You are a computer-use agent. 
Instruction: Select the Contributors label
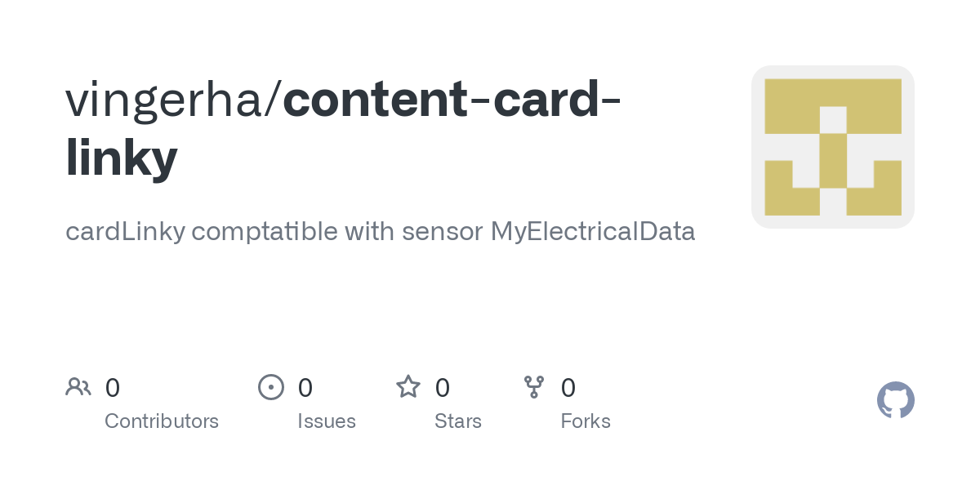pyautogui.click(x=162, y=421)
